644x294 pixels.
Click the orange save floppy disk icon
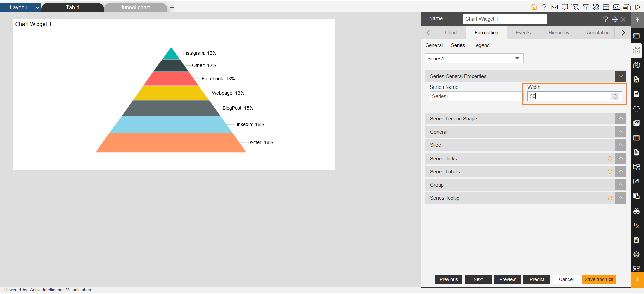(x=534, y=7)
